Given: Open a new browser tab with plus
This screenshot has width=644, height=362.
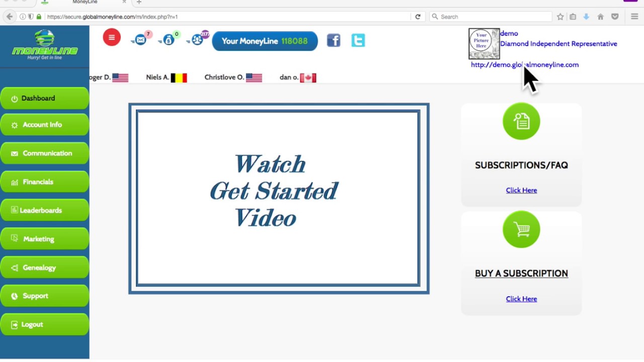Looking at the screenshot, I should click(x=139, y=2).
